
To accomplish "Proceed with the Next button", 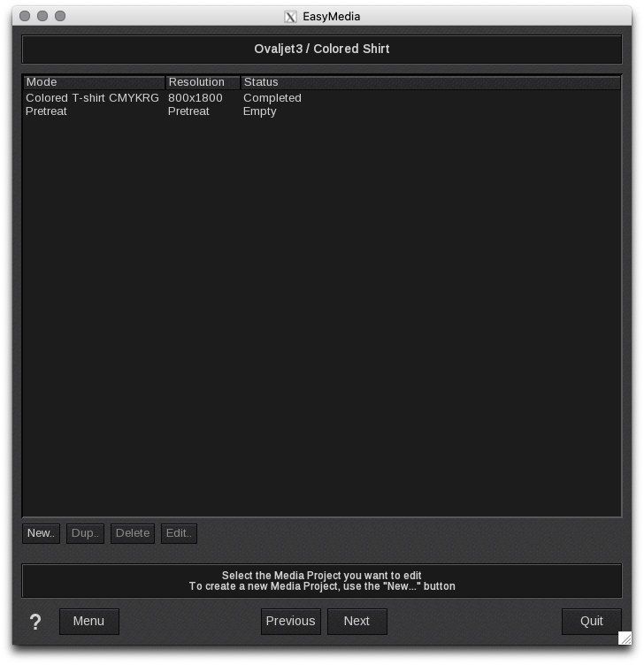I will coord(356,621).
